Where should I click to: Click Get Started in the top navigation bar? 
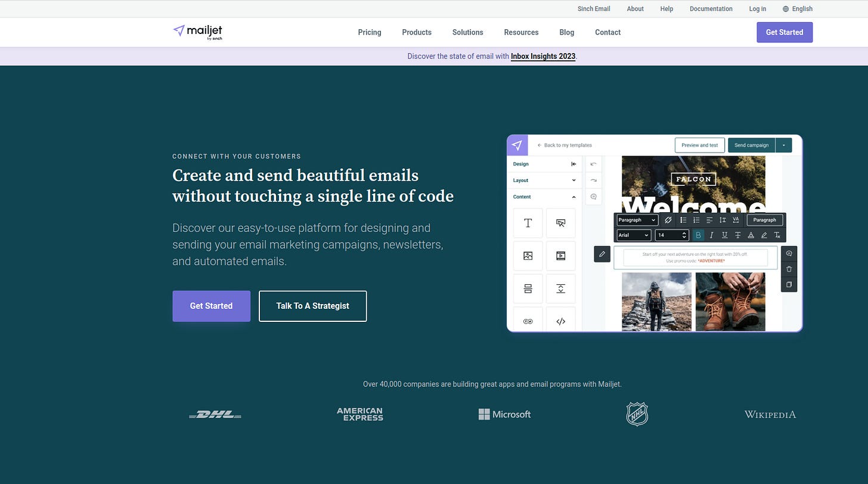tap(785, 32)
